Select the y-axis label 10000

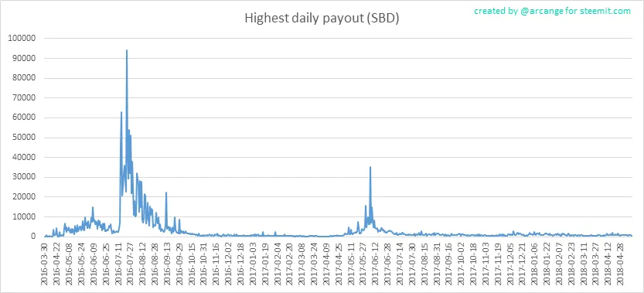pyautogui.click(x=25, y=216)
